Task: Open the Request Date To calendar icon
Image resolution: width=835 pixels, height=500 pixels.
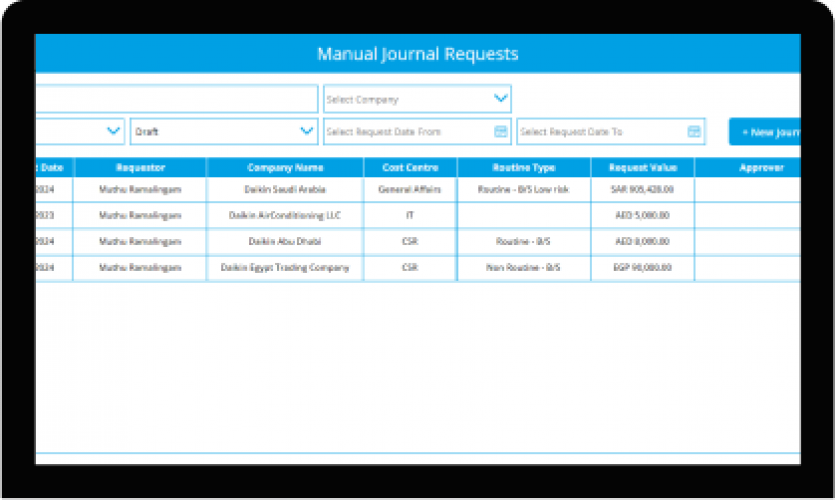Action: [694, 132]
